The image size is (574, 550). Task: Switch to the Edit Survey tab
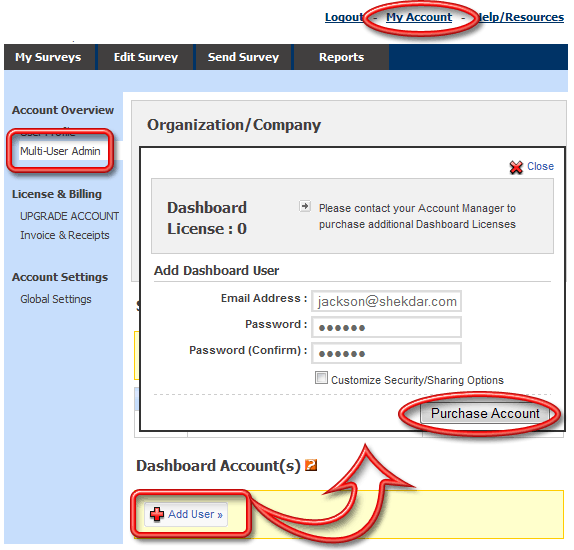coord(145,57)
